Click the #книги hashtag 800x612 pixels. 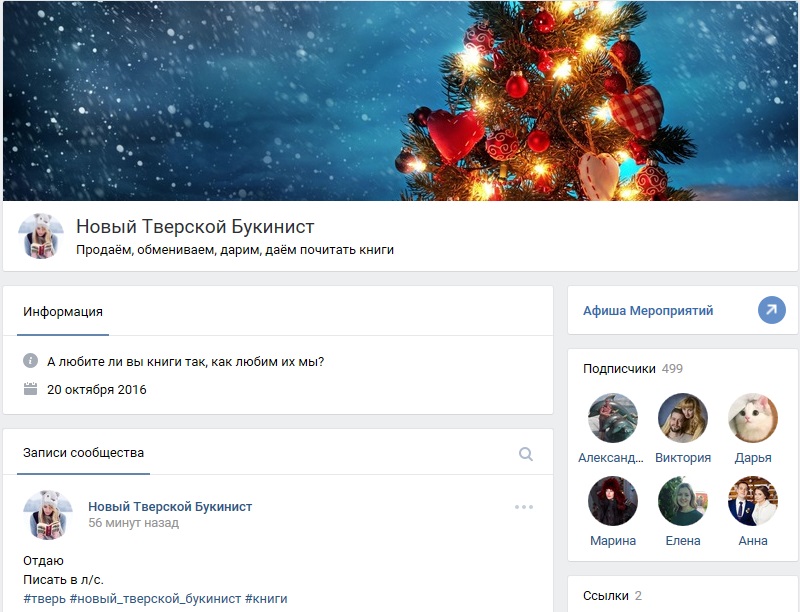click(266, 599)
